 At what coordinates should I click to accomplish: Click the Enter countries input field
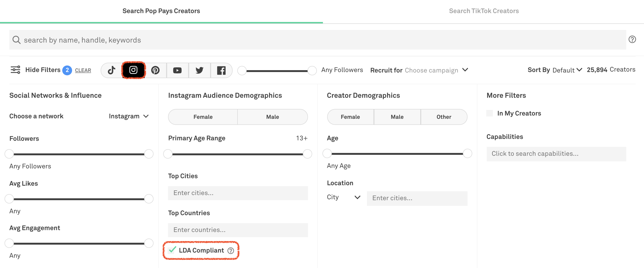[238, 230]
